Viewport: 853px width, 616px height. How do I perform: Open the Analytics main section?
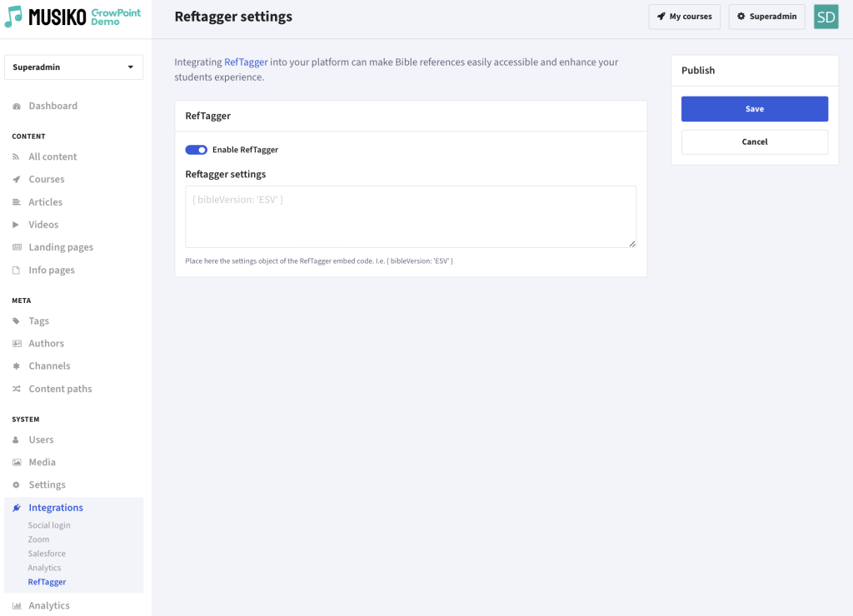[49, 606]
